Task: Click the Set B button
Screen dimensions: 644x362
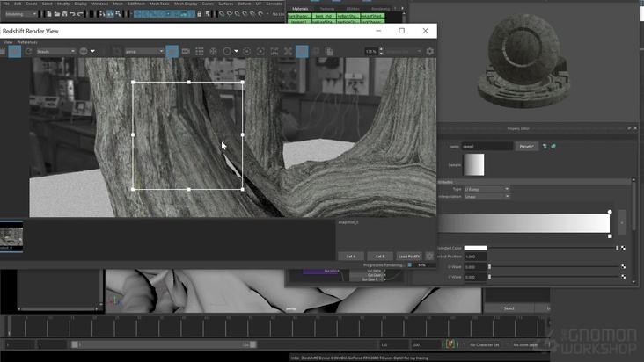Action: 380,257
